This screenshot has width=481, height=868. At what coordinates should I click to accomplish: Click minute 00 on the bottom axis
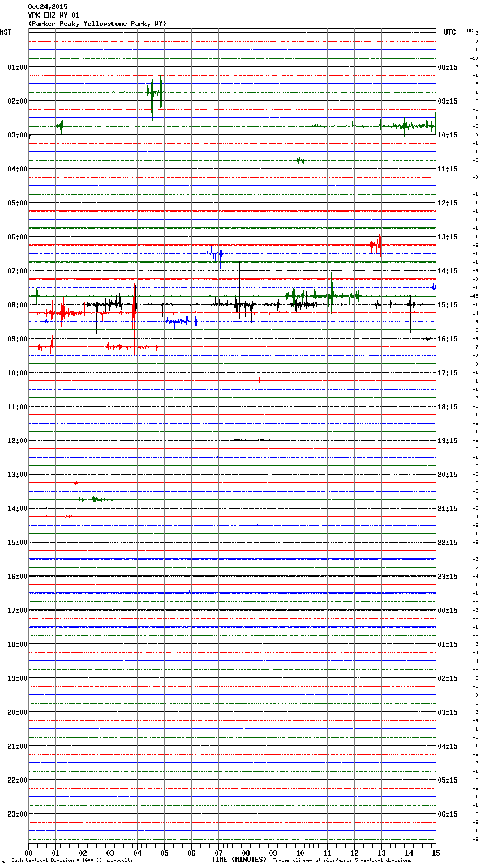[29, 853]
